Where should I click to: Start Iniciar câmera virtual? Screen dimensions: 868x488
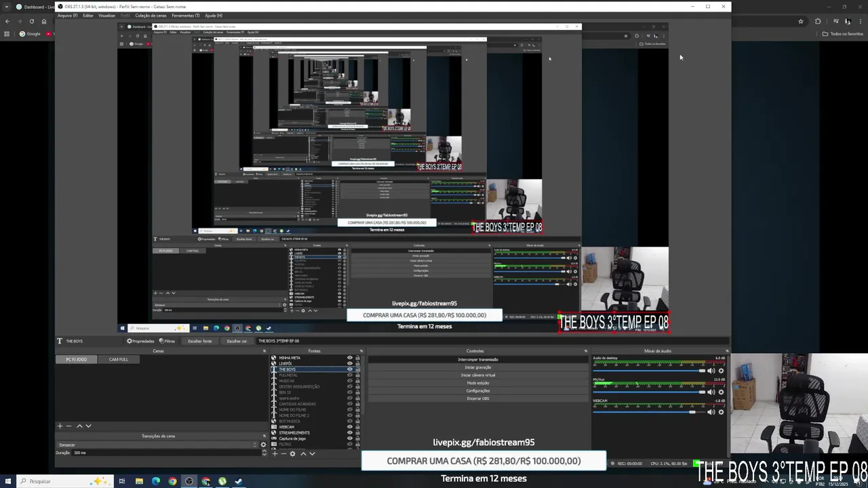pyautogui.click(x=478, y=375)
